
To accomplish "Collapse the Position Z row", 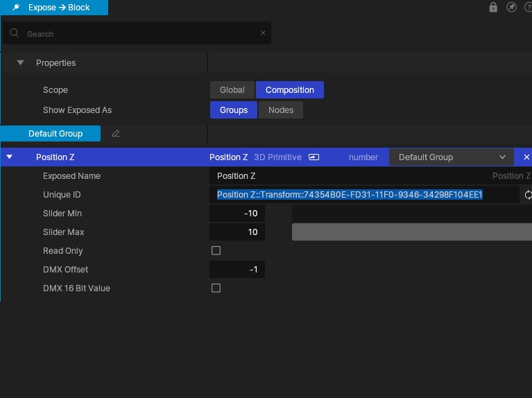I will click(9, 157).
